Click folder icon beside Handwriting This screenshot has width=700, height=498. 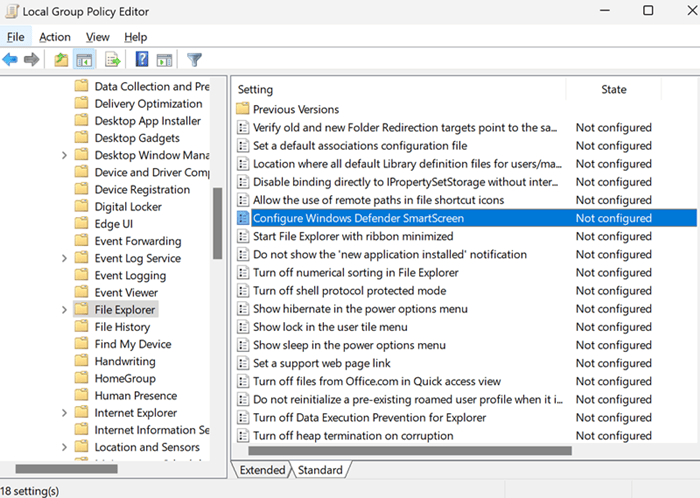pos(81,361)
